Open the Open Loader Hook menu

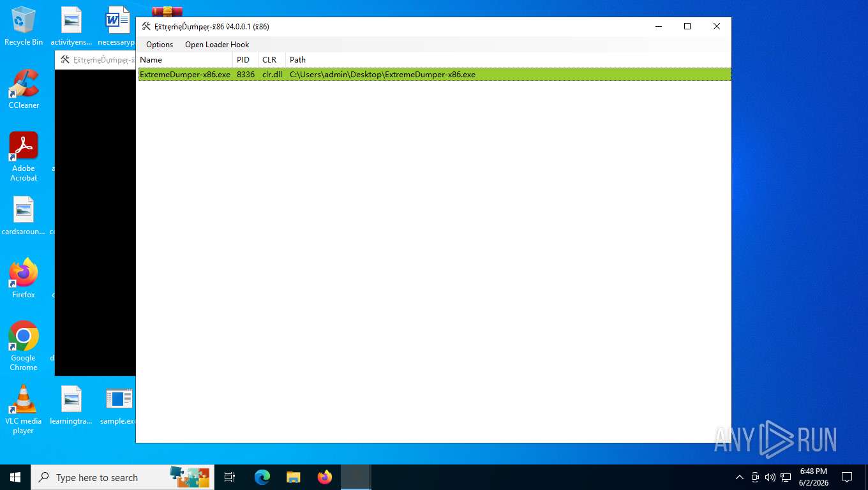click(x=217, y=45)
